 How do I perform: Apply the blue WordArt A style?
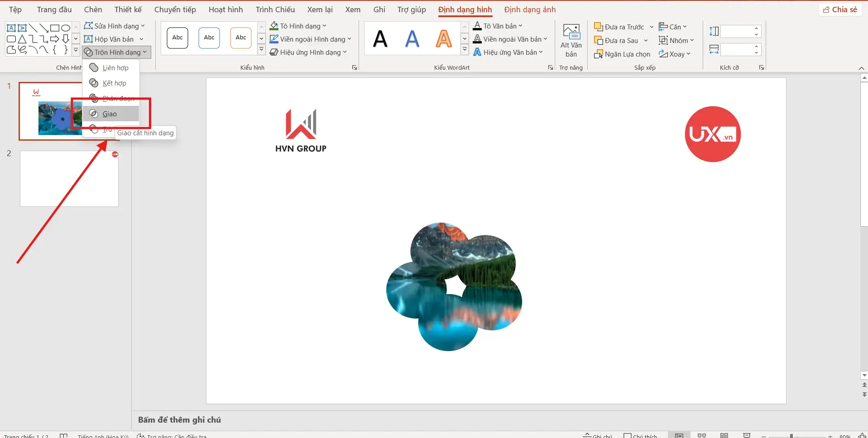tap(412, 39)
